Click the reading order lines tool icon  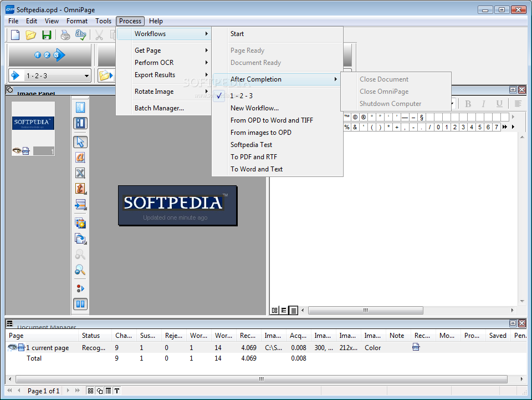point(80,204)
